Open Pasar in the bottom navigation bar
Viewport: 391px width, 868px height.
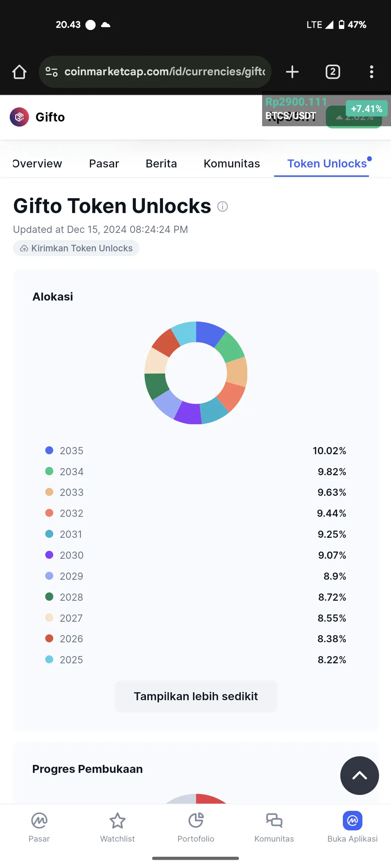click(39, 826)
